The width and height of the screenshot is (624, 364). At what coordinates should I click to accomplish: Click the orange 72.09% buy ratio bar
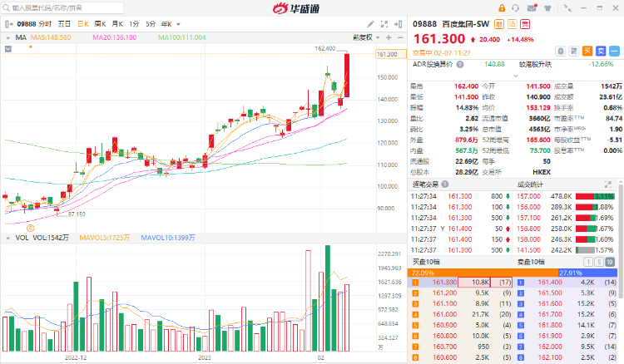click(x=483, y=273)
